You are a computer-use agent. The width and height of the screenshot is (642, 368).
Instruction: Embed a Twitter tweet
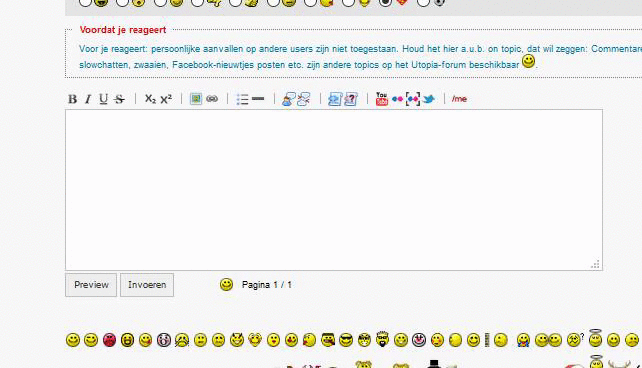pos(428,99)
